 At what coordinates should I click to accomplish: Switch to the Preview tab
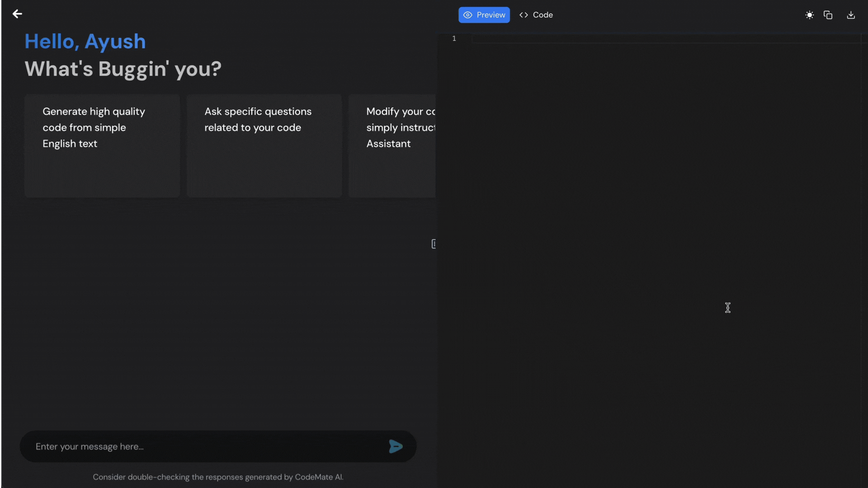point(484,15)
